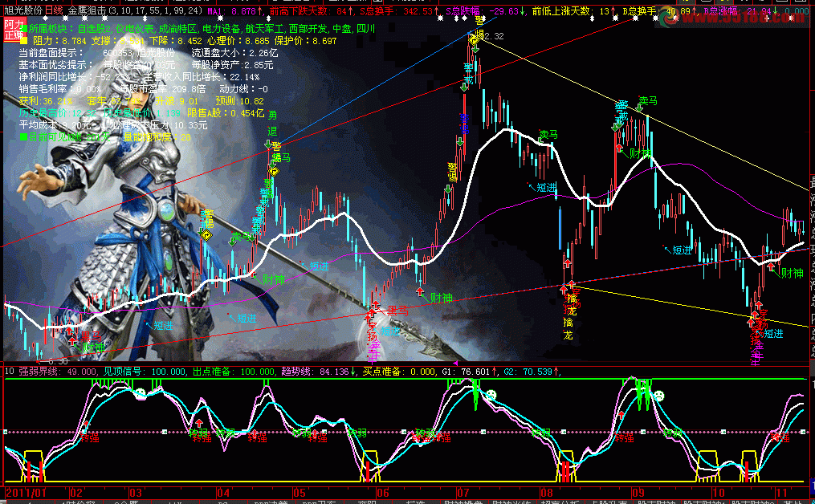Click 买点准备: 0.000 readout
815x504 pixels.
coord(400,372)
